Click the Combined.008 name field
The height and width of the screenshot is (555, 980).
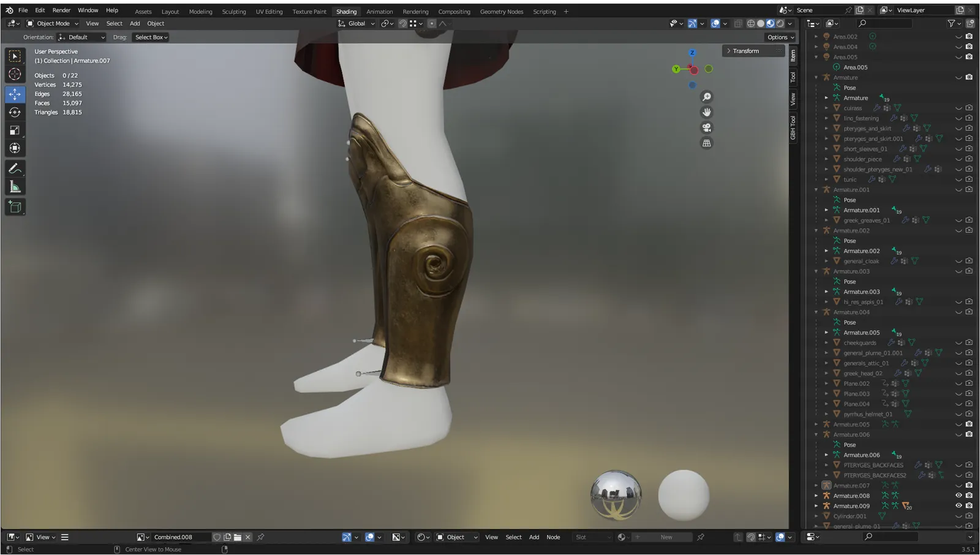(x=181, y=537)
